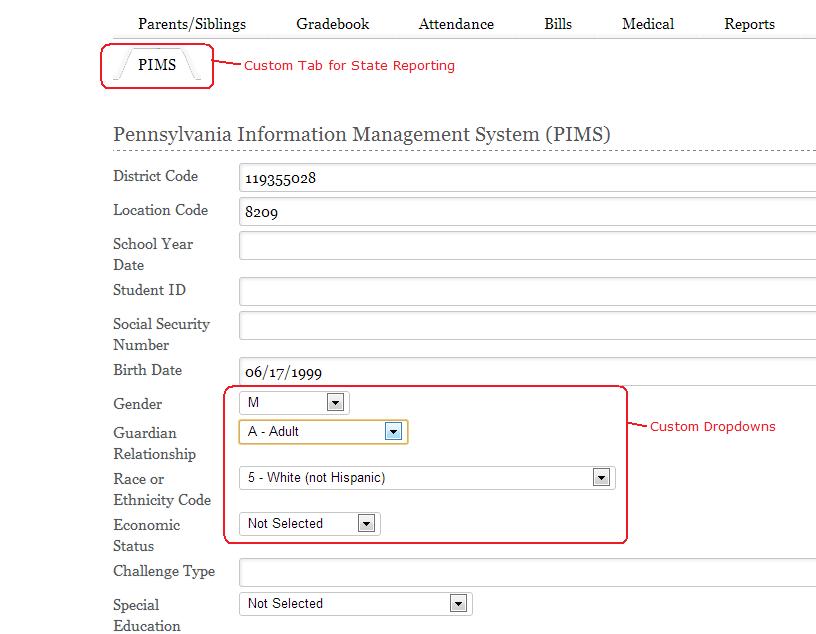Open the Attendance tab
The width and height of the screenshot is (816, 634).
[x=456, y=23]
